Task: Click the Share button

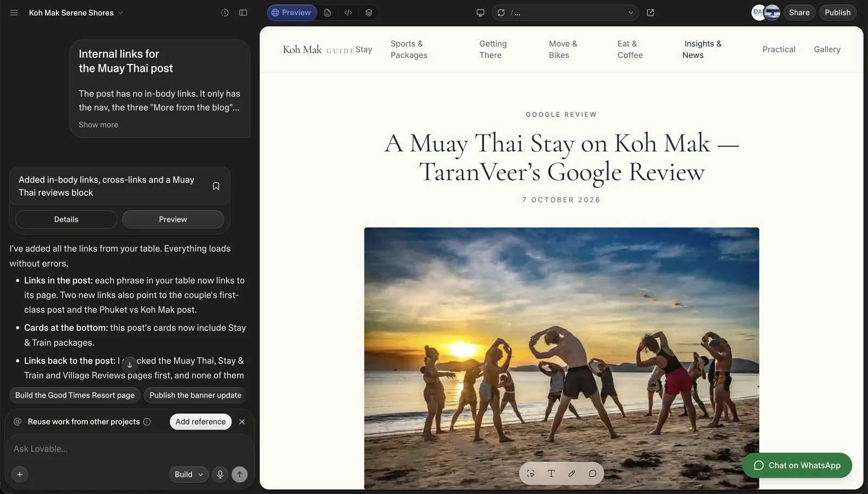Action: [x=799, y=12]
